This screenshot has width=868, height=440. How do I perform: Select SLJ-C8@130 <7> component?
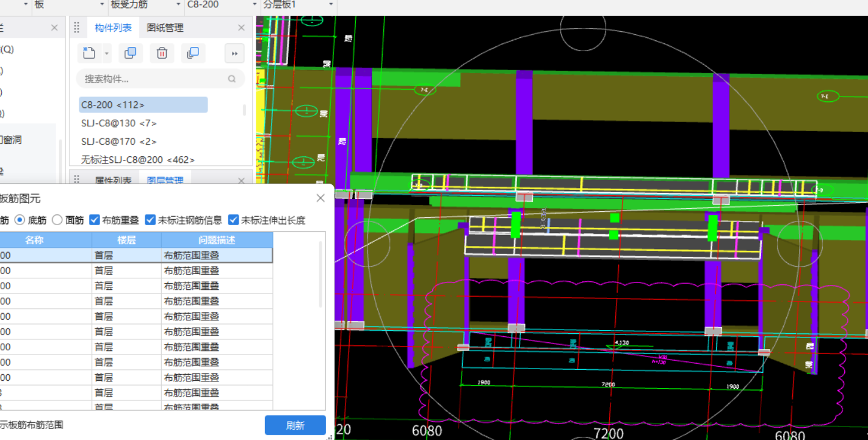[x=118, y=123]
